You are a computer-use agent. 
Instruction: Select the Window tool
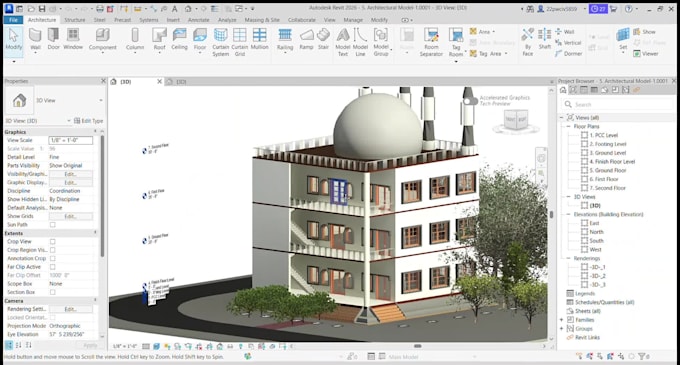coord(73,39)
